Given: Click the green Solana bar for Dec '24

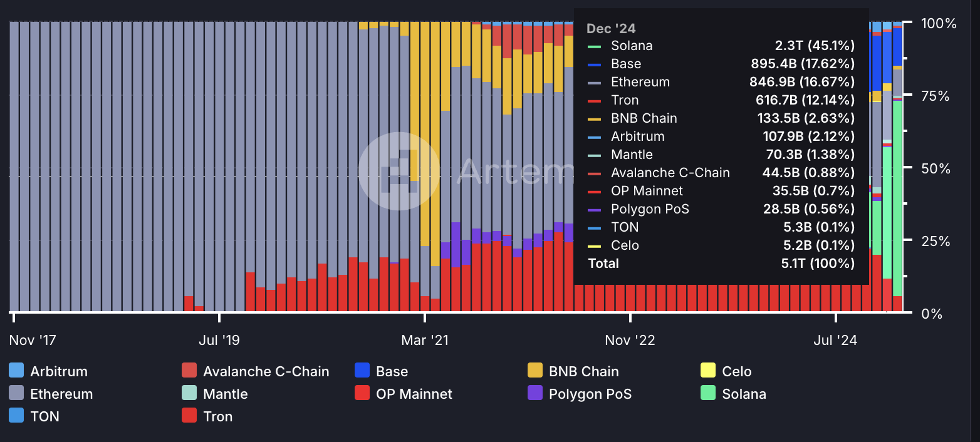Looking at the screenshot, I should [897, 198].
